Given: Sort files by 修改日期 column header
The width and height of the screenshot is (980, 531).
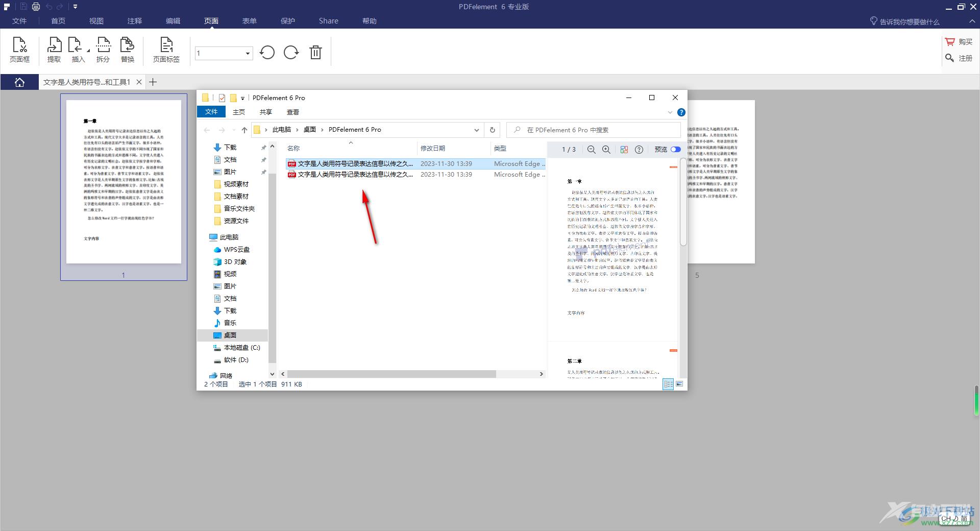Looking at the screenshot, I should pyautogui.click(x=454, y=148).
